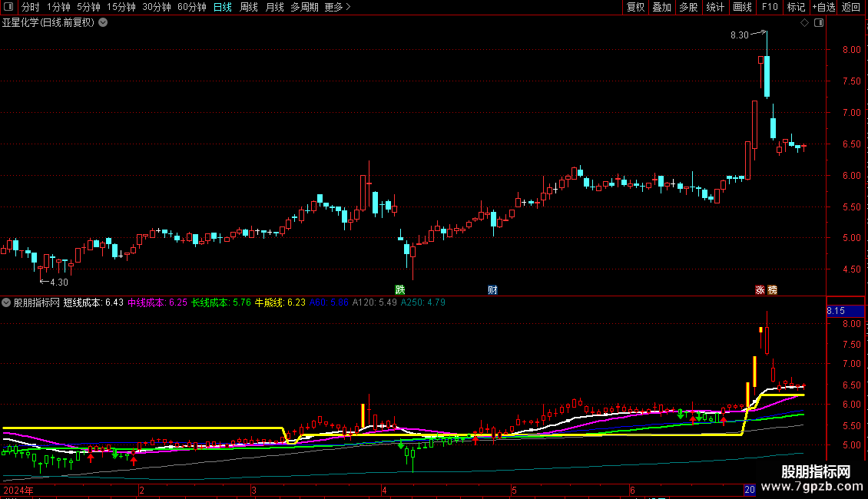Switch to 分时 intraday view
Viewport: 868px width, 499px height.
(x=31, y=7)
